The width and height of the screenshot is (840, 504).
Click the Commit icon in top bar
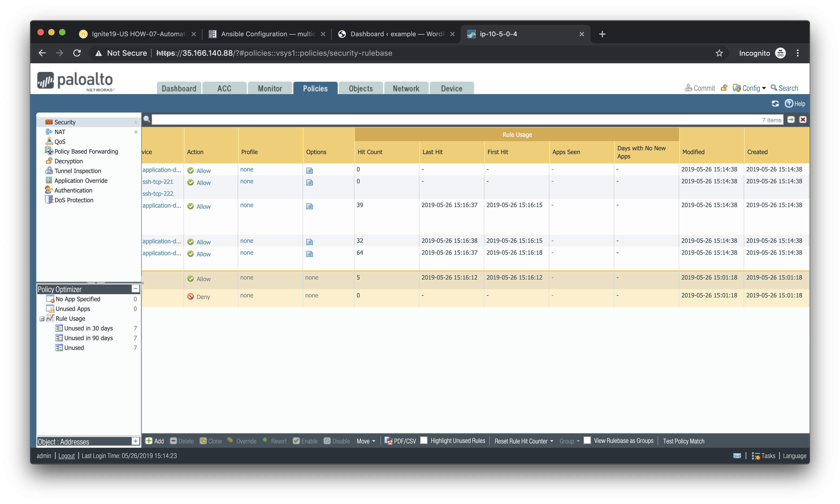point(688,88)
